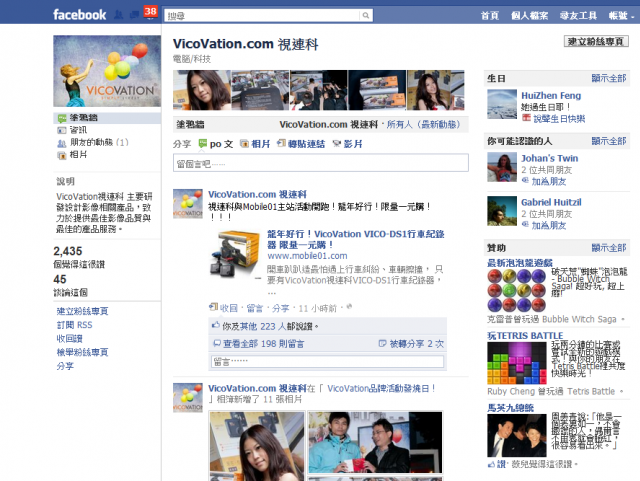Image resolution: width=640 pixels, height=481 pixels.
Task: Click 顯示全部 in 贊助 section
Action: (609, 248)
